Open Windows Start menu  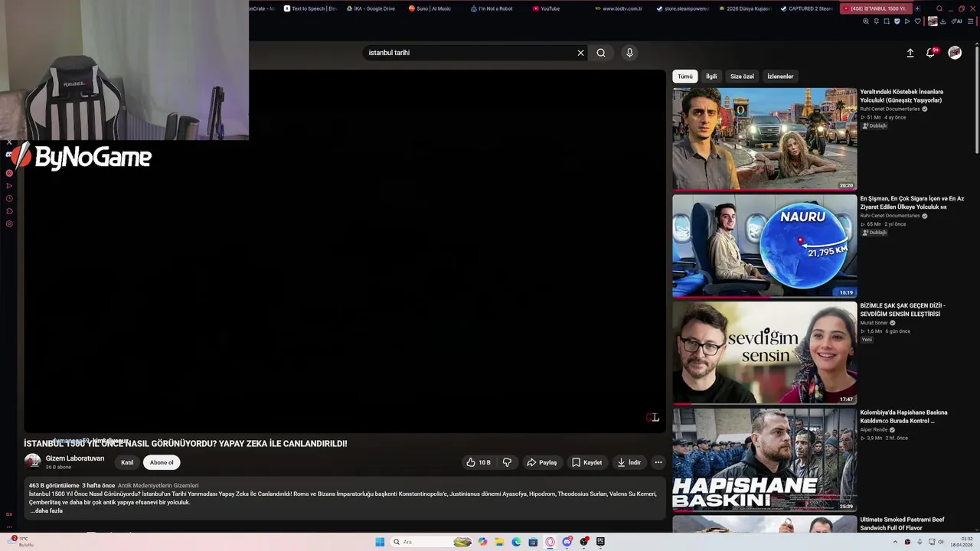(x=380, y=542)
